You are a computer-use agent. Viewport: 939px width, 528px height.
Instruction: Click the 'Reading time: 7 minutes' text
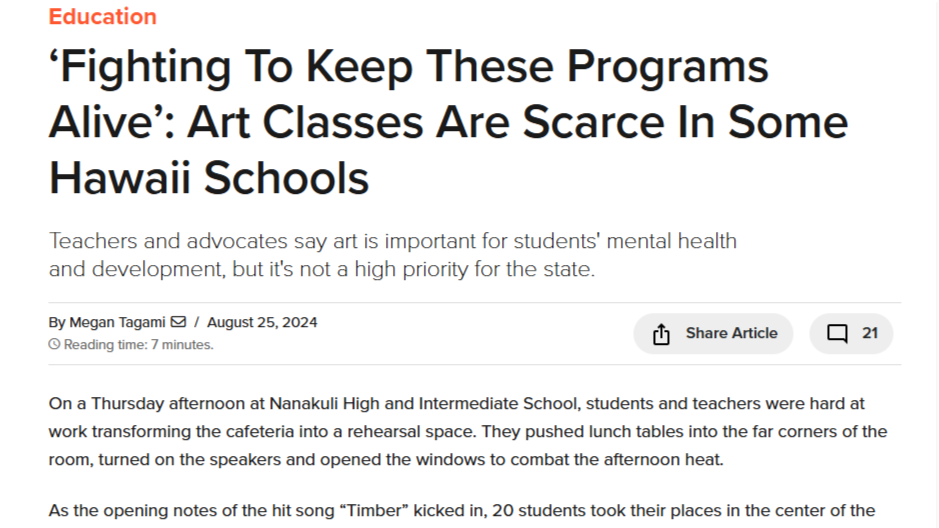point(138,345)
